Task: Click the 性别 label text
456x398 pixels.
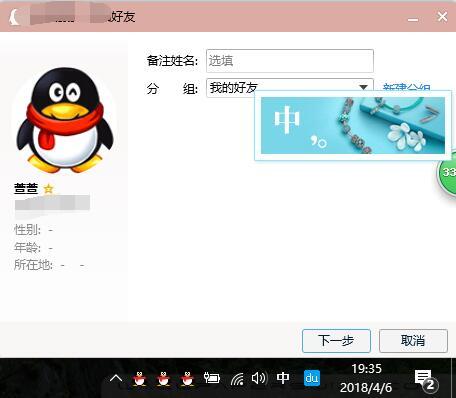Action: click(x=27, y=230)
